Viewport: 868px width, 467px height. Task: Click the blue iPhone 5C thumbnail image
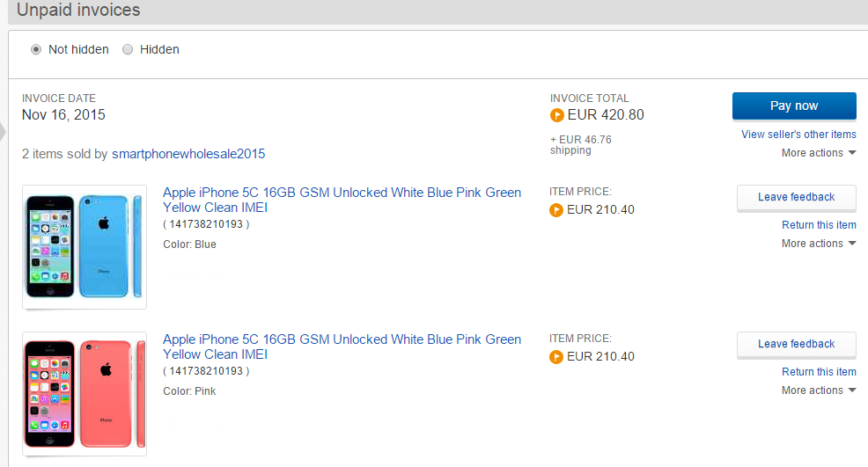pyautogui.click(x=85, y=247)
